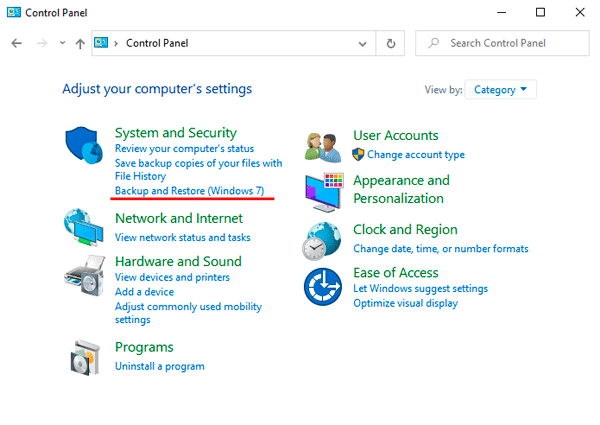Click the Programs disc box icon
The image size is (600, 425).
pyautogui.click(x=85, y=357)
